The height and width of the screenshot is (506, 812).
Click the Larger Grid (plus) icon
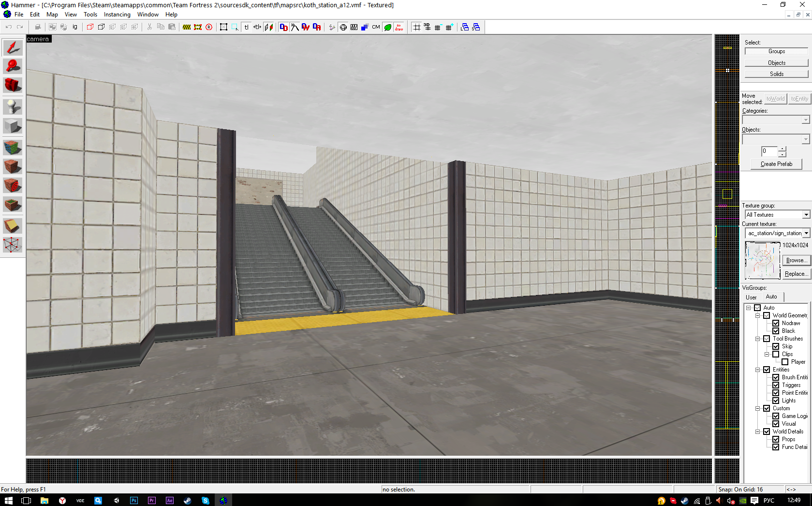(x=449, y=27)
